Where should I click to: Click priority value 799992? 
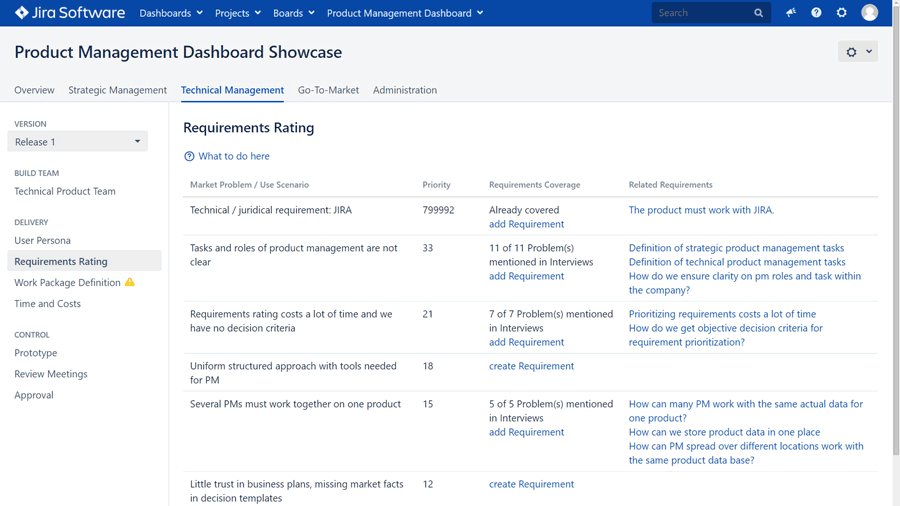pyautogui.click(x=439, y=210)
